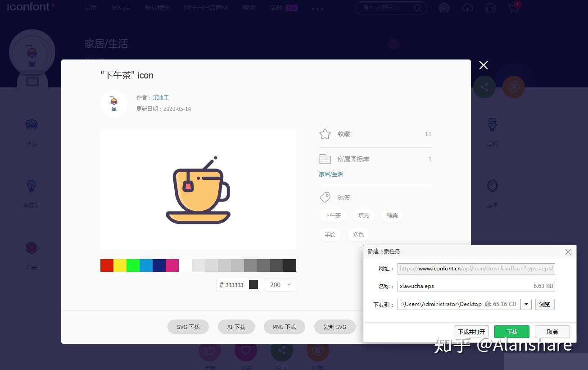Screen dimensions: 588x370
Task: Open 阿里巴巴普惠体 in the top navigation
Action: click(206, 8)
